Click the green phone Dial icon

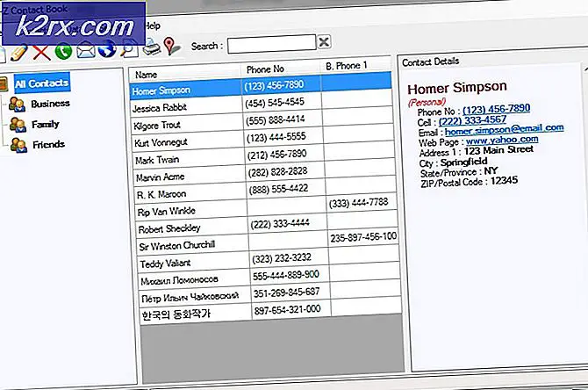(x=63, y=52)
